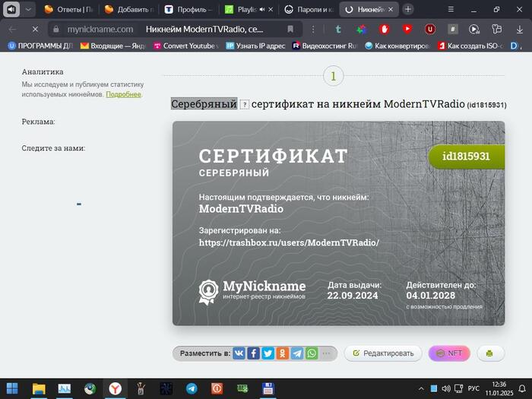Show hidden system tray icons

coord(421,389)
